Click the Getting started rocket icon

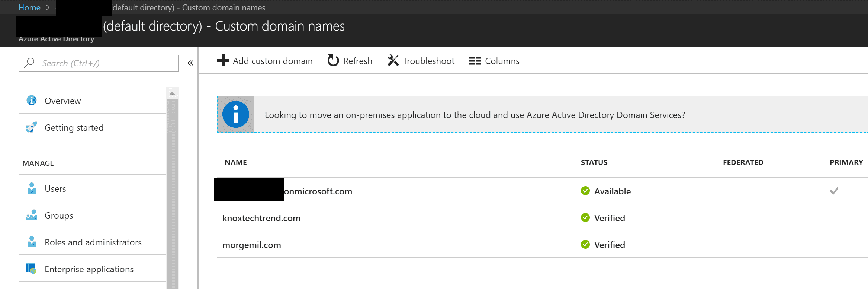tap(32, 127)
